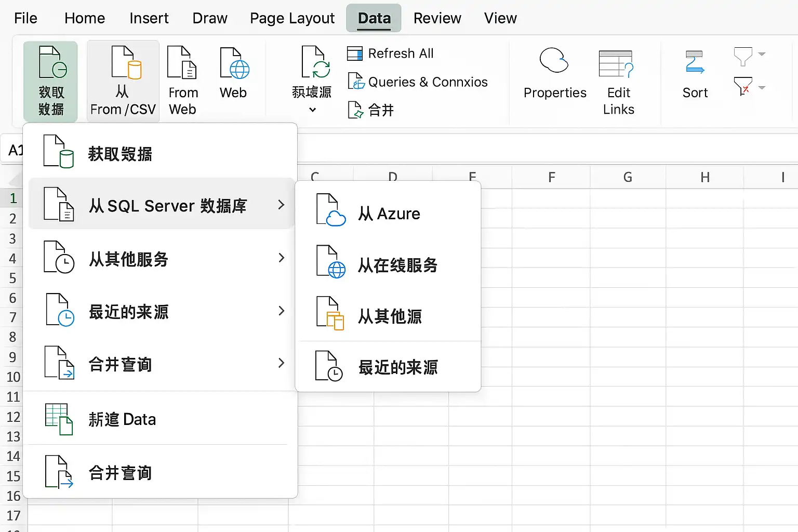This screenshot has width=798, height=532.
Task: Open the Review tab
Action: (x=437, y=18)
